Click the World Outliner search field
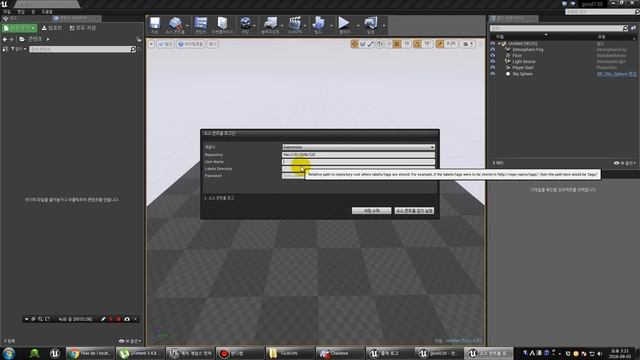The height and width of the screenshot is (360, 640). 556,28
